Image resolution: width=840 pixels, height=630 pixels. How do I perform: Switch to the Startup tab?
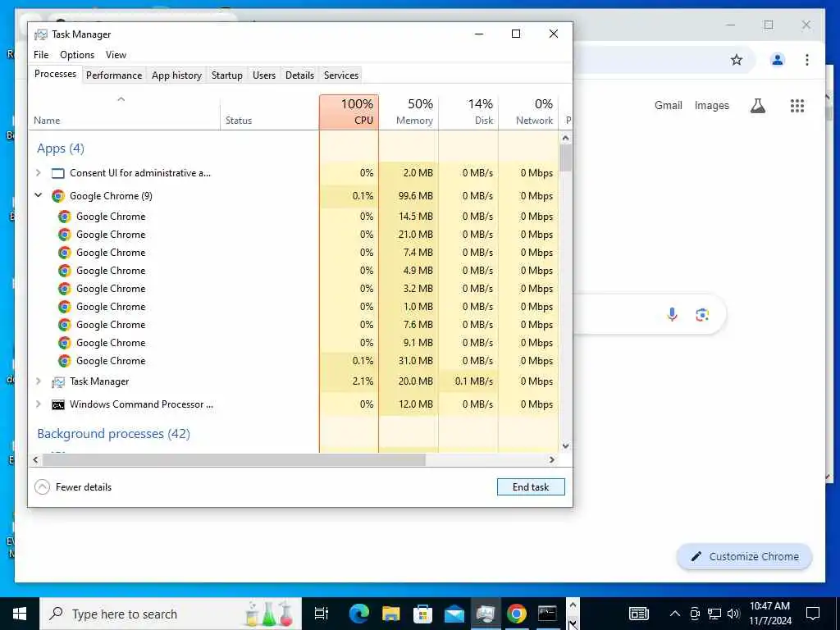[227, 75]
